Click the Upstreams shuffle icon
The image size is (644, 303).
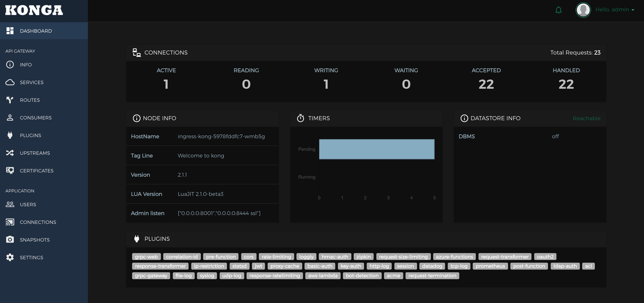point(10,153)
